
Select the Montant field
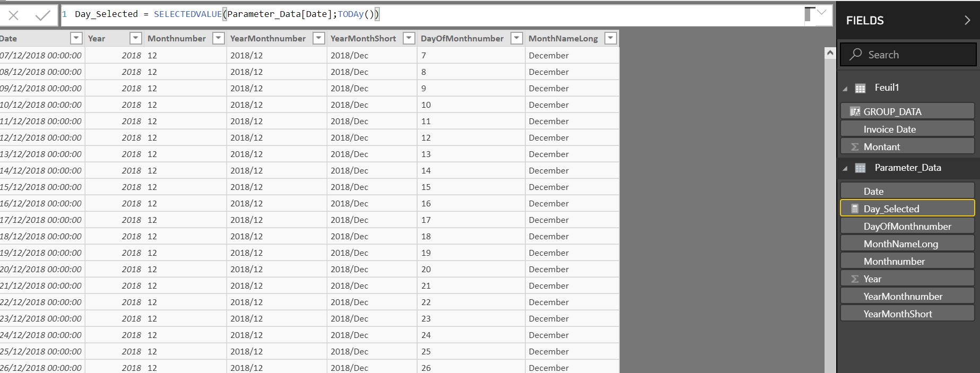point(907,146)
